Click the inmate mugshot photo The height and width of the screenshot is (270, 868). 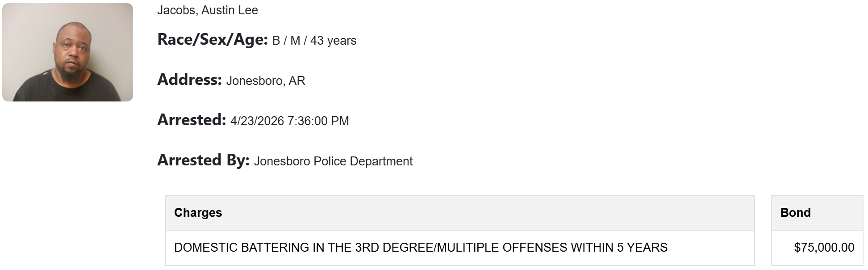coord(67,52)
